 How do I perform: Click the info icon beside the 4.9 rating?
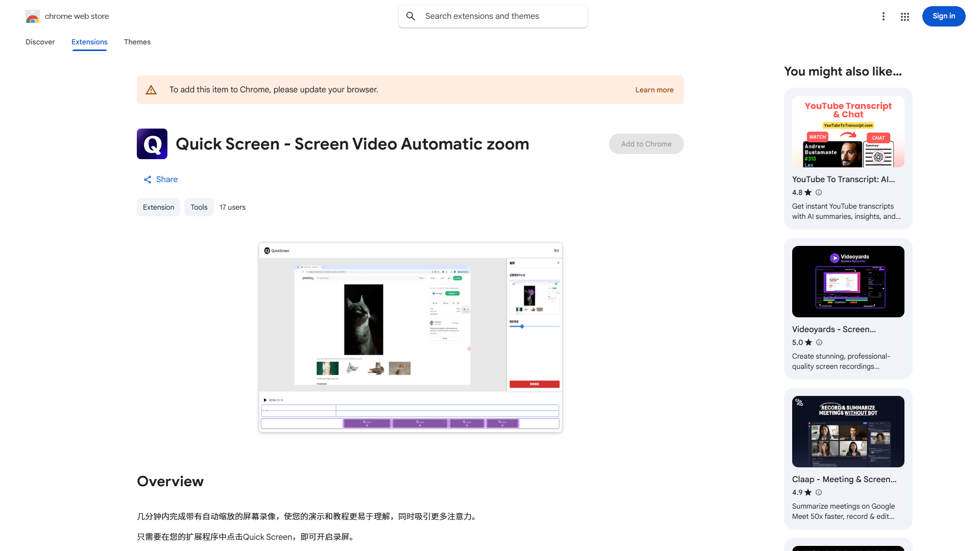pos(819,492)
